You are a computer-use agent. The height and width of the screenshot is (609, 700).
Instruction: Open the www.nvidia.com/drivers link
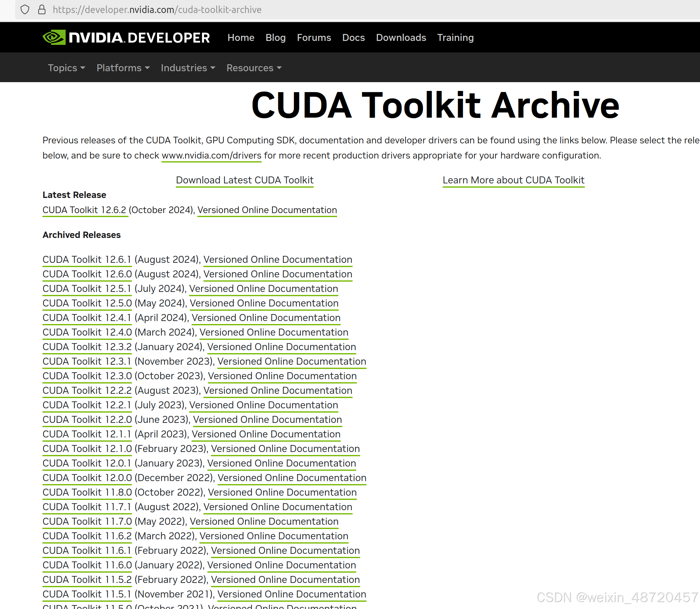211,155
